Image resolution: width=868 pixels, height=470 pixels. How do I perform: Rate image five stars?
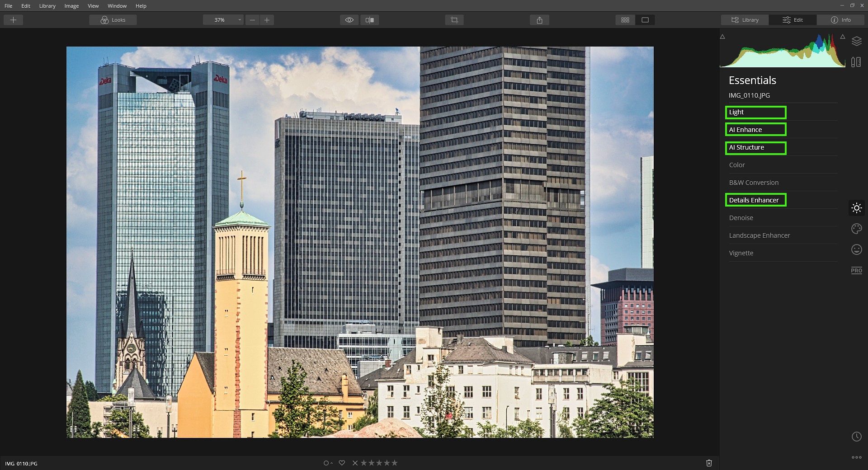[394, 463]
